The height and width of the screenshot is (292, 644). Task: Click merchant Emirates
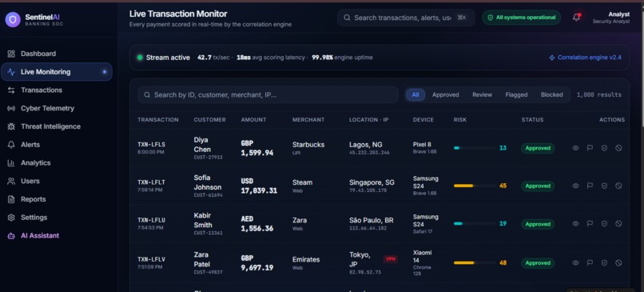[x=305, y=259]
